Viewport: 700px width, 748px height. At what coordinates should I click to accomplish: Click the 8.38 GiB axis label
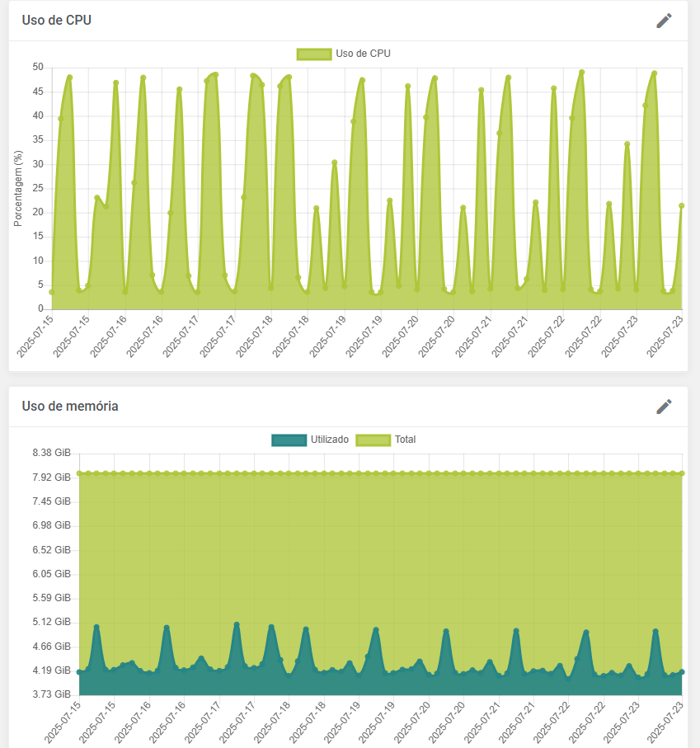(52, 453)
